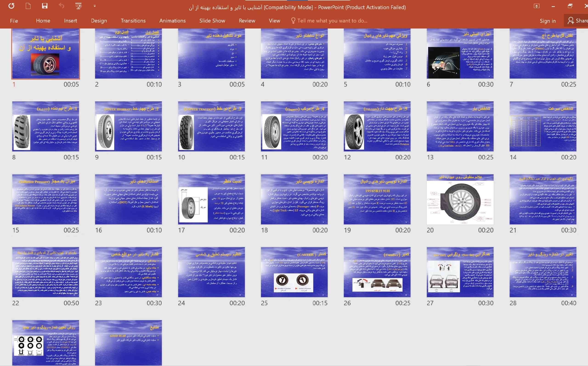This screenshot has height=366, width=588.
Task: Start slideshow from beginning icon
Action: (78, 6)
